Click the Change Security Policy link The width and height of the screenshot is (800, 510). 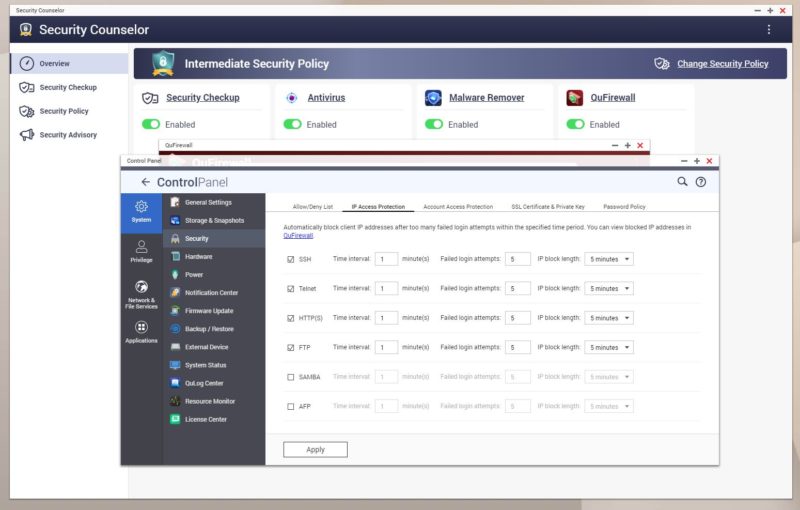[x=722, y=64]
